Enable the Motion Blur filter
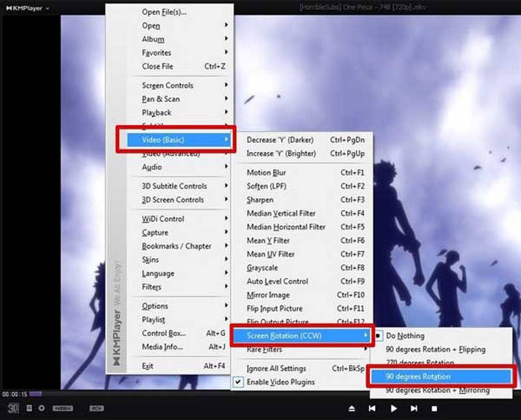Screen dimensions: 521x420 301,173
